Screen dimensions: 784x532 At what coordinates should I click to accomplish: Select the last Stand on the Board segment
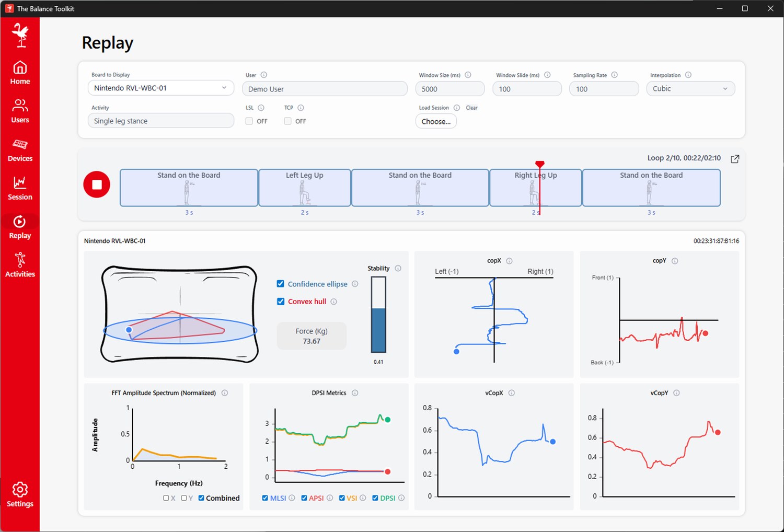click(x=651, y=188)
